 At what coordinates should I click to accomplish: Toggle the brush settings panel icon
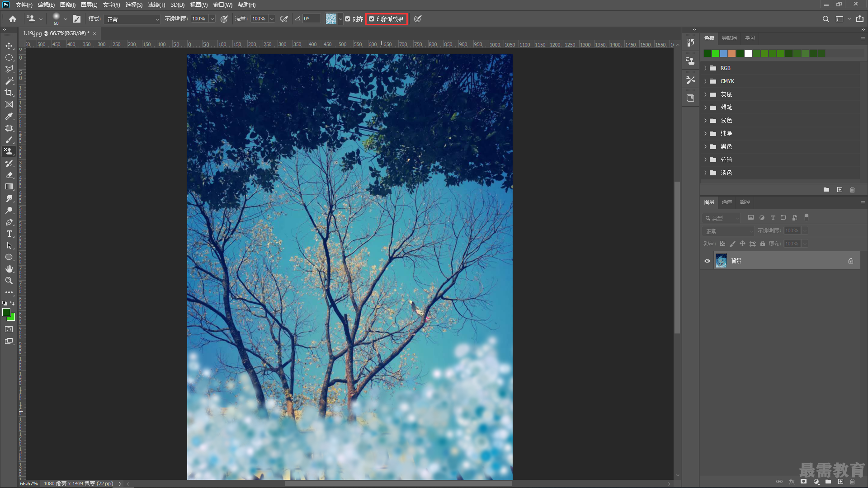coord(77,19)
